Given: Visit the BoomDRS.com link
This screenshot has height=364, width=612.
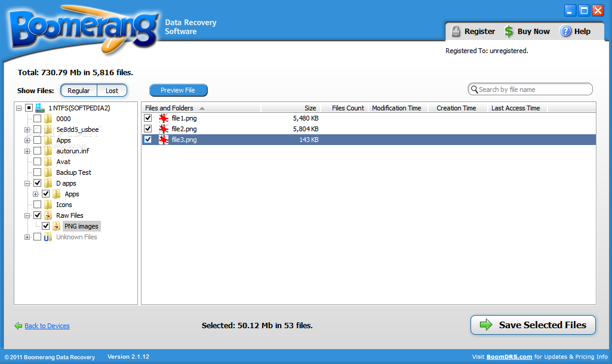Looking at the screenshot, I should [x=509, y=357].
